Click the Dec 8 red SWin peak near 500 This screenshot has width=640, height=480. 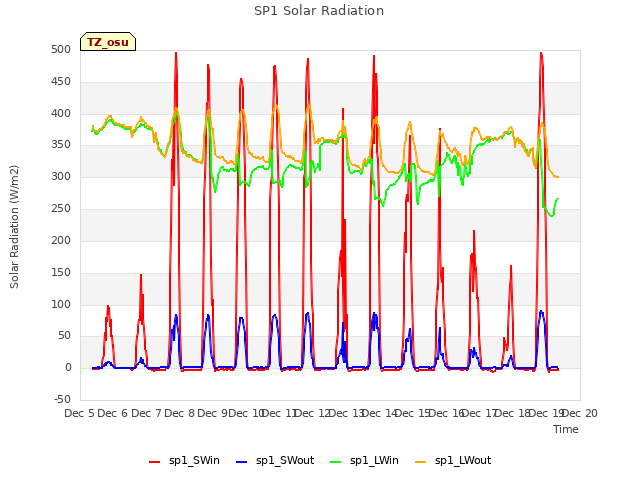click(x=176, y=53)
